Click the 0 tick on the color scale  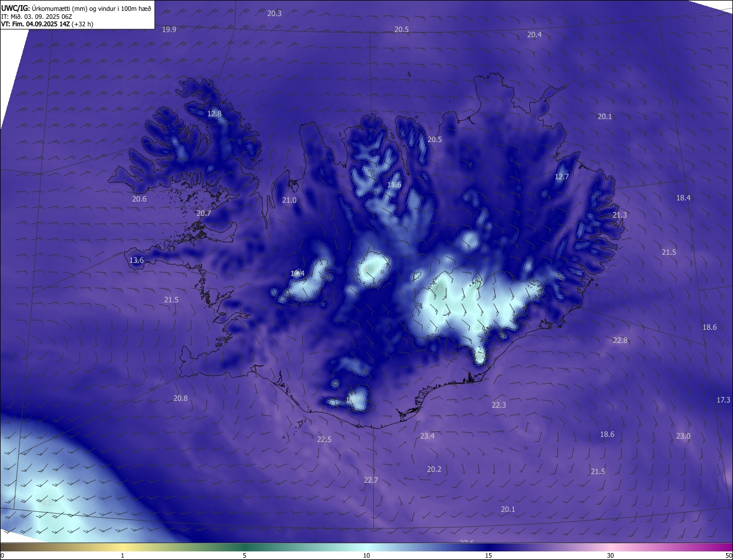[x=2, y=555]
